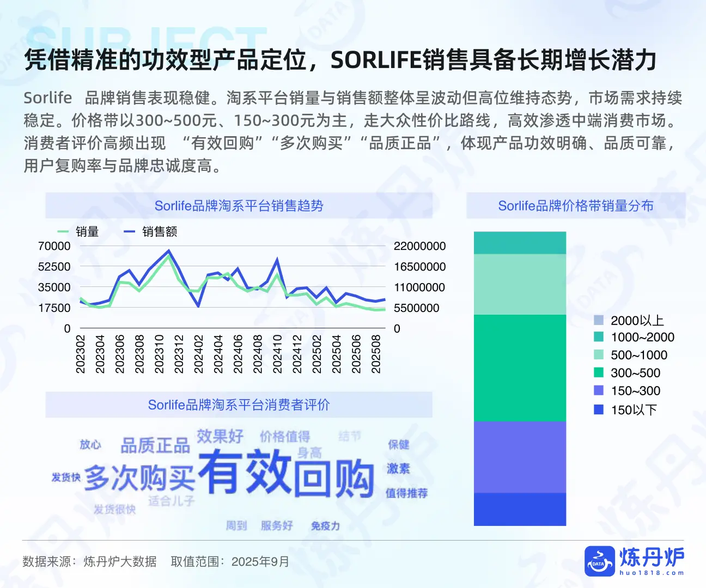This screenshot has width=706, height=588.
Task: Click the 价格值得 keyword
Action: [284, 437]
